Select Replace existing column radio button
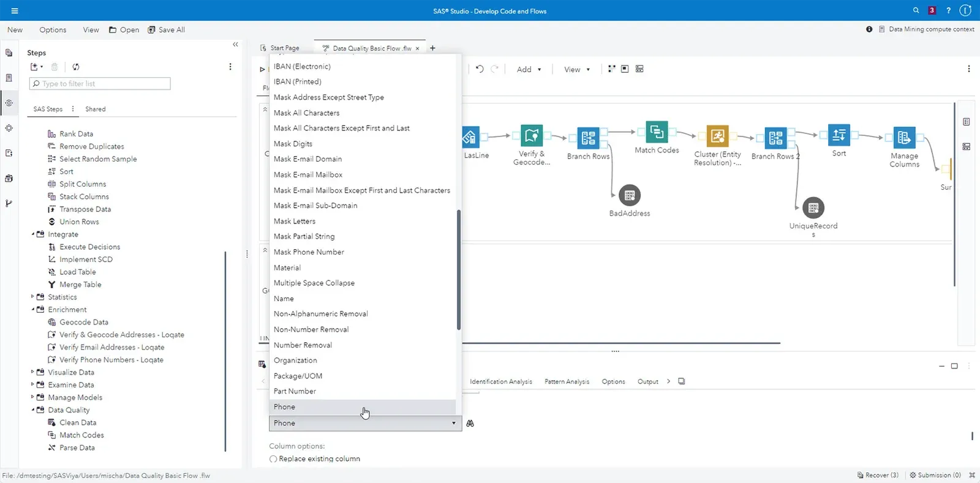This screenshot has height=483, width=980. tap(273, 459)
